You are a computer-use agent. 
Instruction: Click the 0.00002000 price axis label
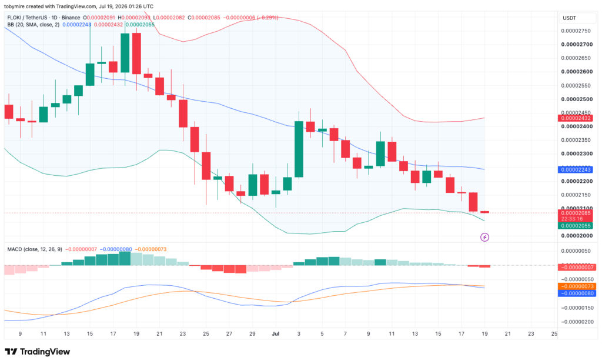(x=577, y=235)
